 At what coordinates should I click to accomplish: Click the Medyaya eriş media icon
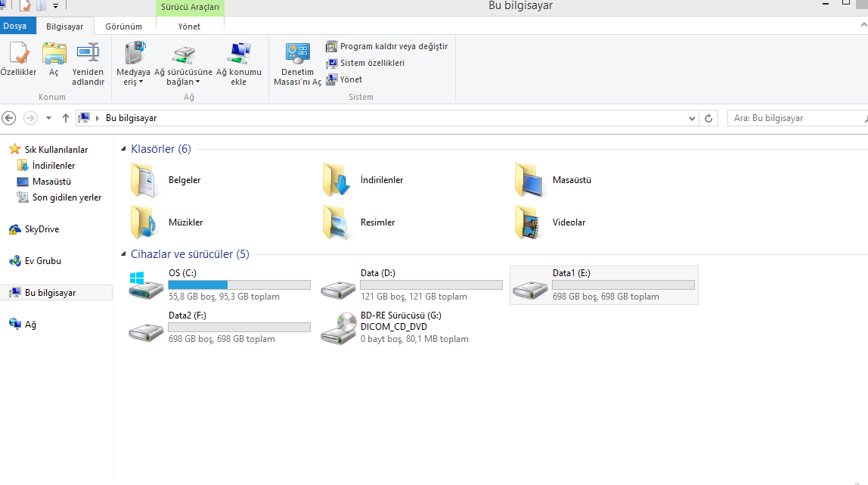135,53
